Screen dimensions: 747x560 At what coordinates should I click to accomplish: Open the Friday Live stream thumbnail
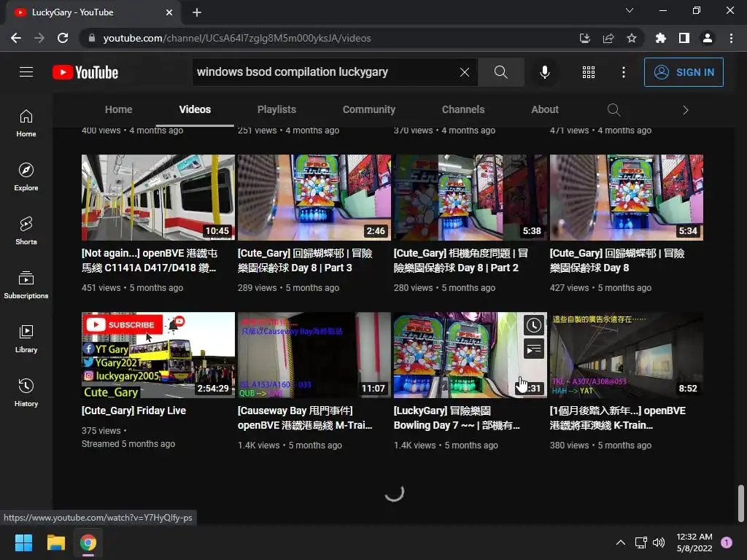click(158, 355)
